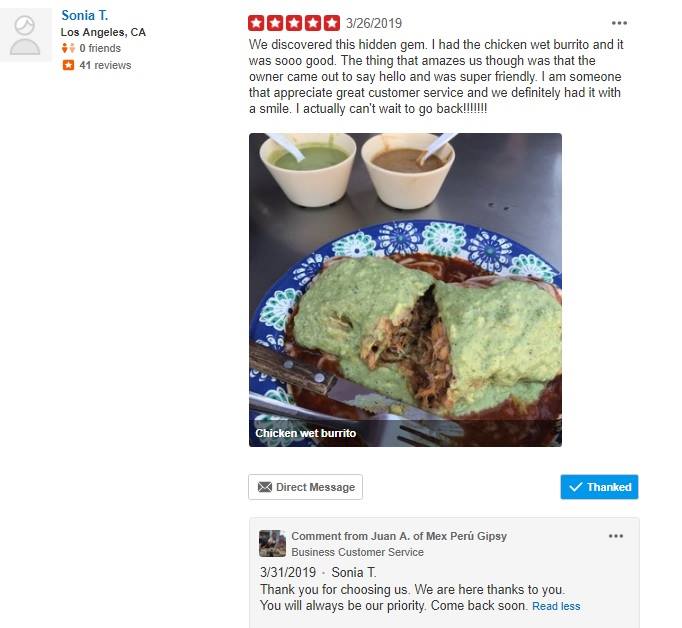Viewport: 682px width, 628px height.
Task: Open the business comment three-dot menu
Action: (x=615, y=536)
